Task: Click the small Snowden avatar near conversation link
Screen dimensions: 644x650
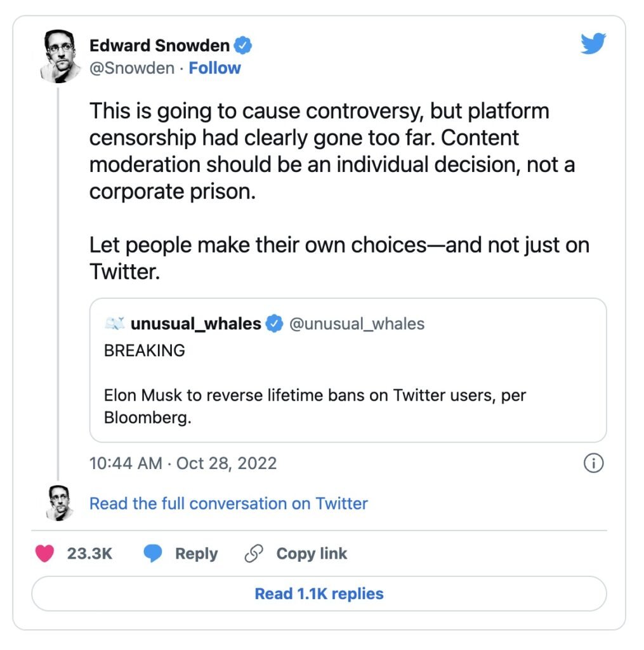Action: tap(60, 503)
